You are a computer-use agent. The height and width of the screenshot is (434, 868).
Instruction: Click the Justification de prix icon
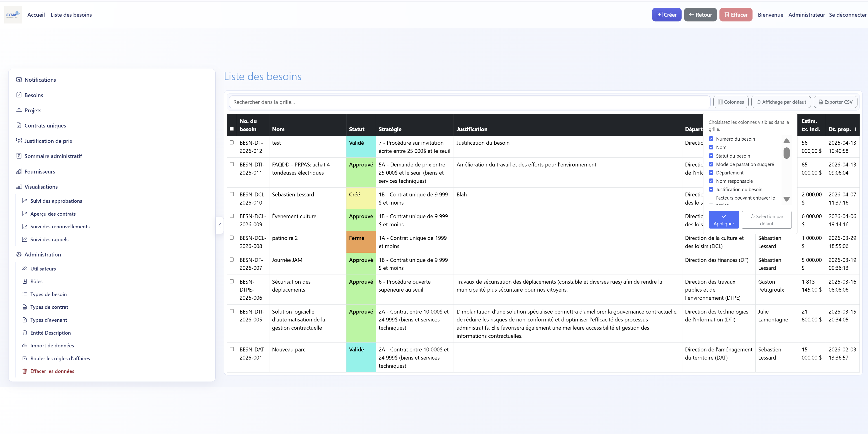point(19,141)
